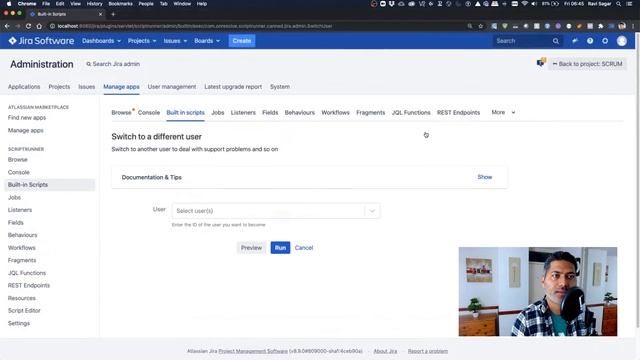Open the History menu in the macOS menu bar

tap(94, 4)
